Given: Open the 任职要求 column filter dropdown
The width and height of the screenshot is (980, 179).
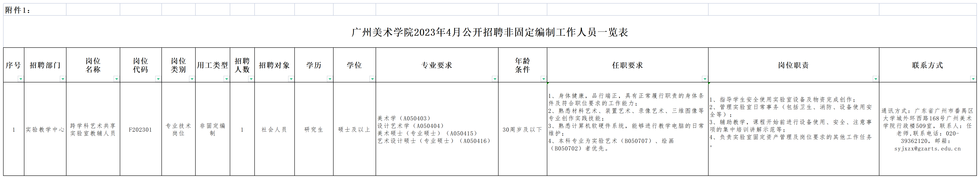Looking at the screenshot, I should pyautogui.click(x=705, y=79).
